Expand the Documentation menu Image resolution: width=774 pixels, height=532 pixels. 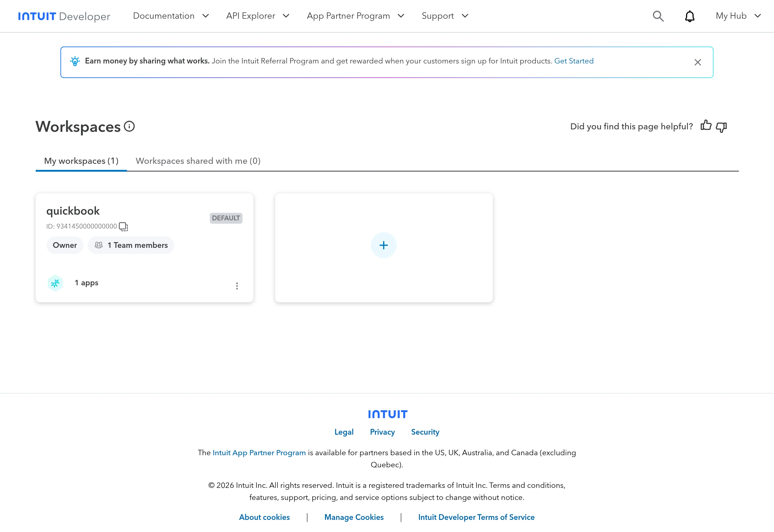pyautogui.click(x=171, y=16)
